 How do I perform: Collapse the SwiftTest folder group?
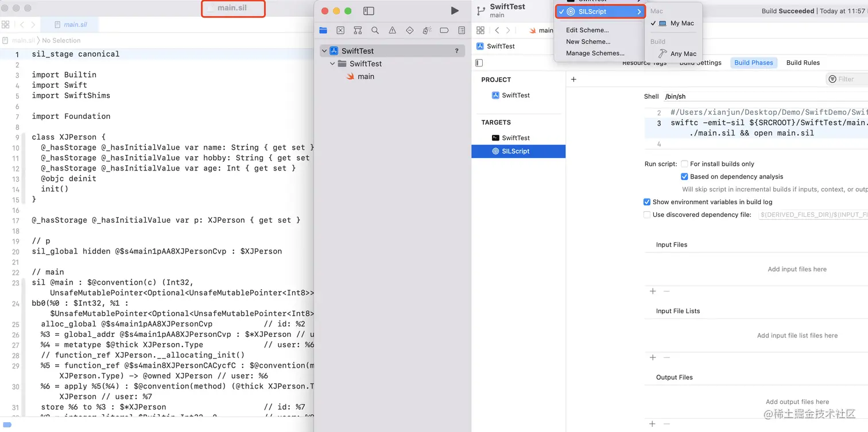[x=332, y=64]
